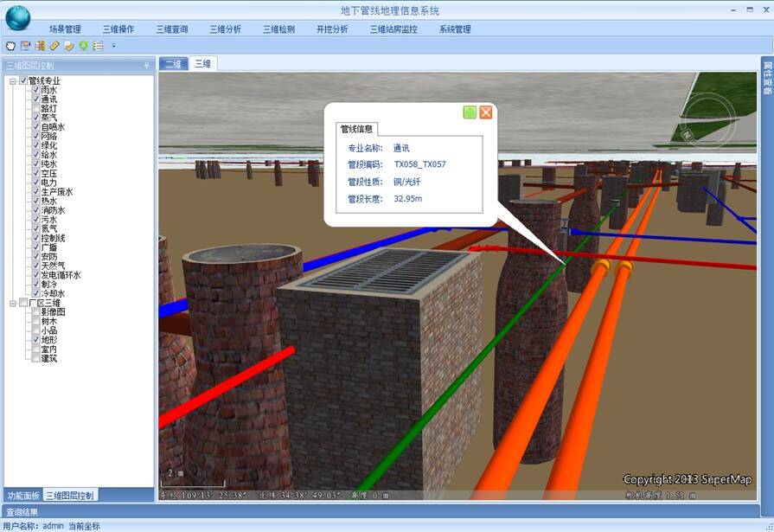Uncheck the 通讯 layer checkbox
This screenshot has width=774, height=532.
click(36, 99)
